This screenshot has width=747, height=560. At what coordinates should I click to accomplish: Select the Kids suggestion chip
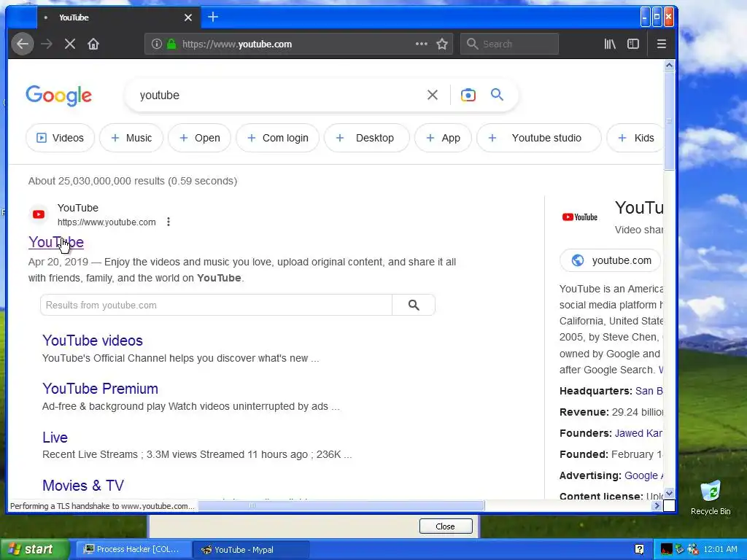coord(635,138)
